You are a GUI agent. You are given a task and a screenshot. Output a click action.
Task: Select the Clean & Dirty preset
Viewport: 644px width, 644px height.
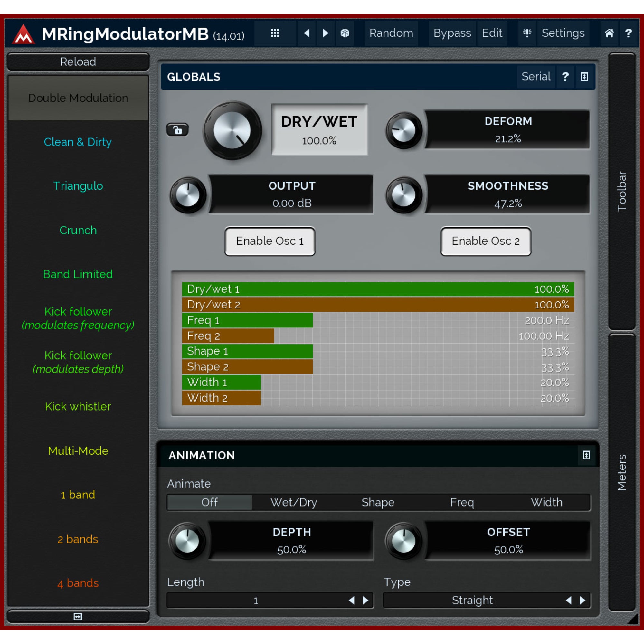[78, 142]
